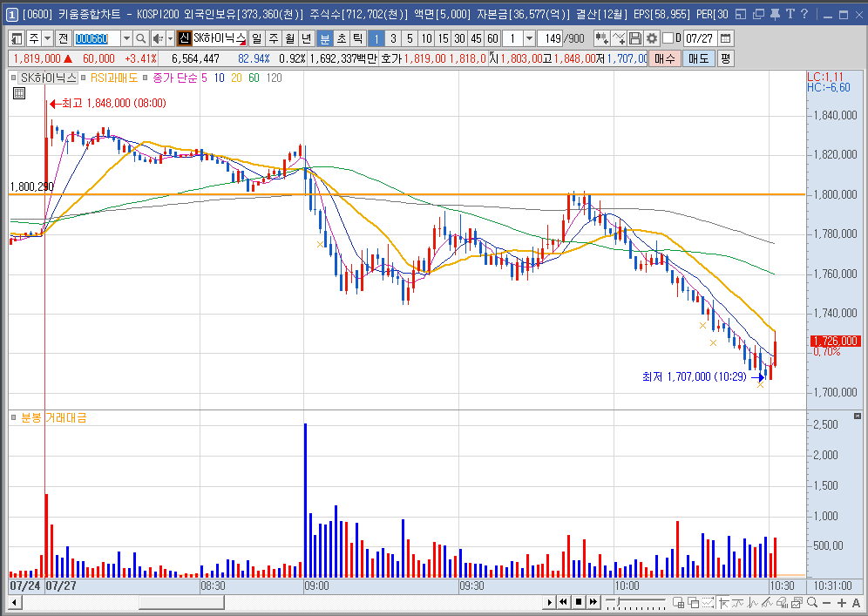Click the duplicate window icon in title bar
The image size is (868, 616).
(x=758, y=14)
